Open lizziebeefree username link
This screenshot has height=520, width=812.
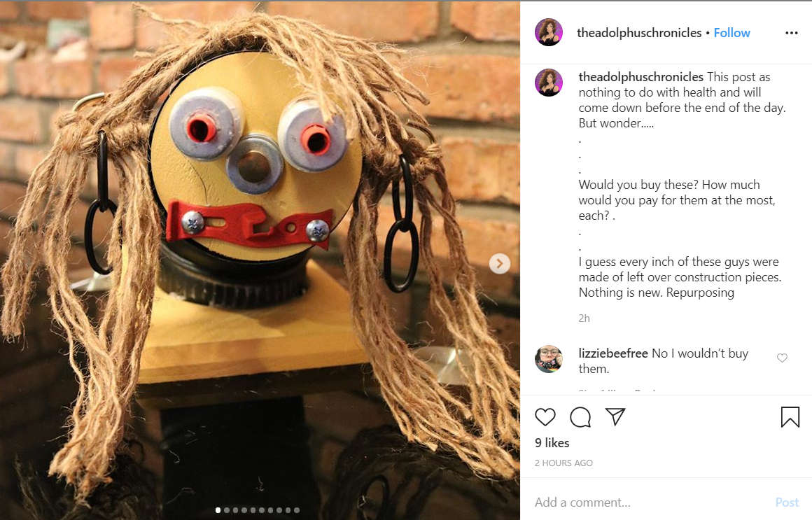613,353
